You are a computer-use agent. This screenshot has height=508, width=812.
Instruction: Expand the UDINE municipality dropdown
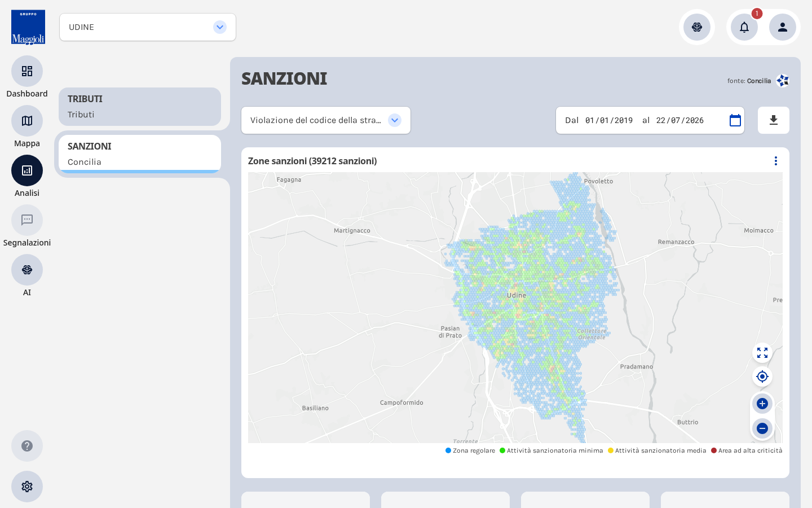148,27
